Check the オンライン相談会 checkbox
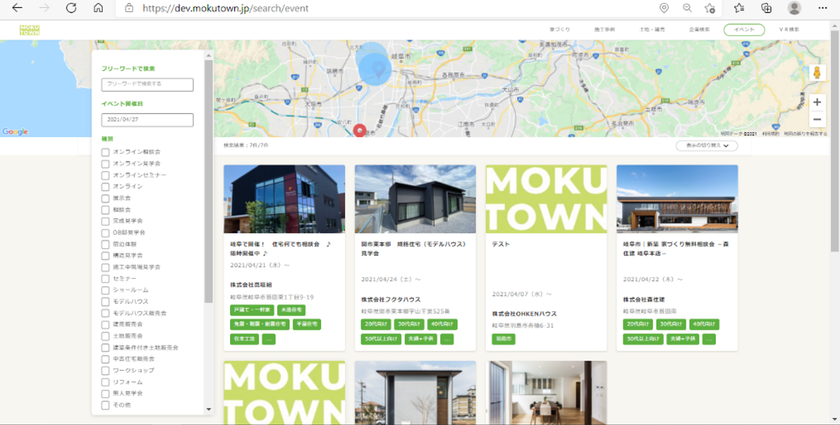The image size is (840, 425). coord(106,152)
